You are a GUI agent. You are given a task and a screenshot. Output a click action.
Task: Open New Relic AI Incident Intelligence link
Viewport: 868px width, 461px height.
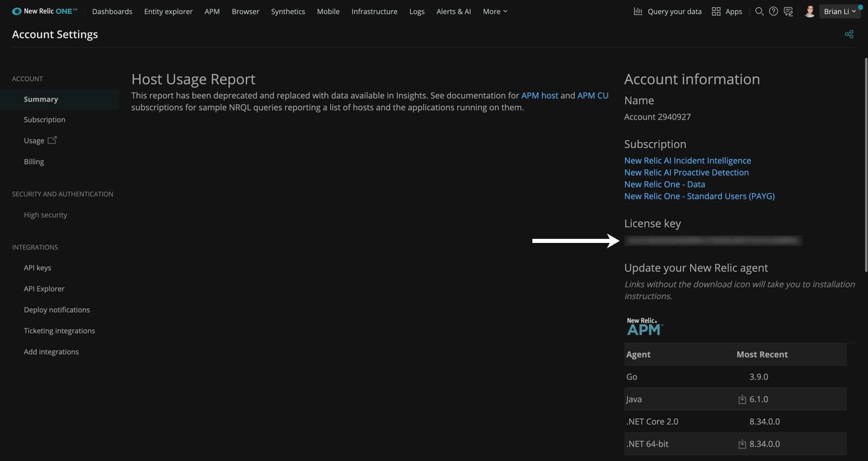687,160
